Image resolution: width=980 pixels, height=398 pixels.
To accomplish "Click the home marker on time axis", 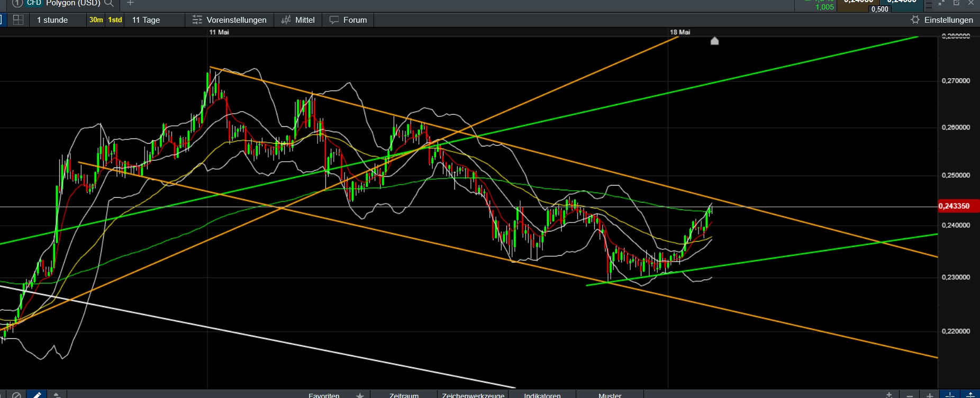I will [714, 41].
